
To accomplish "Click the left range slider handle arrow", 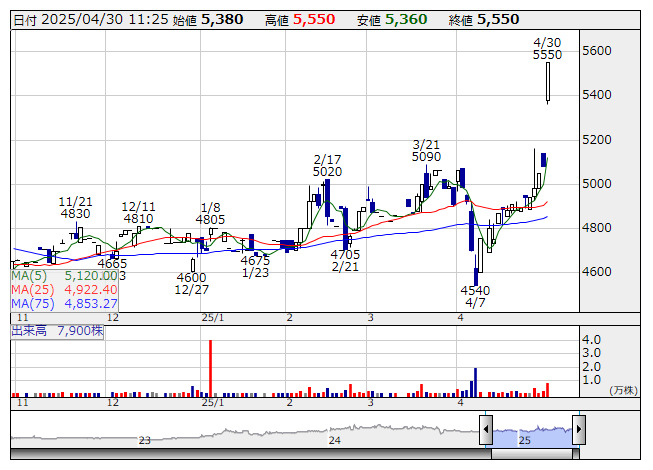I will click(486, 429).
